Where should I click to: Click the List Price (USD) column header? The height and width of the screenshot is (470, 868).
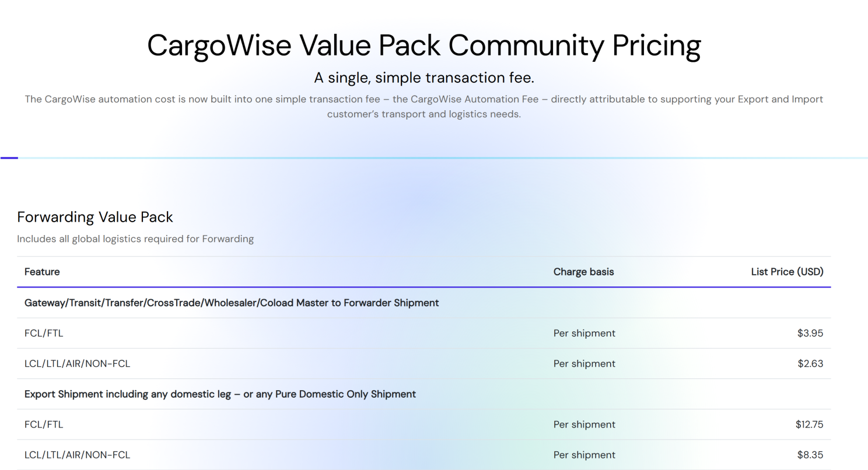pyautogui.click(x=787, y=272)
